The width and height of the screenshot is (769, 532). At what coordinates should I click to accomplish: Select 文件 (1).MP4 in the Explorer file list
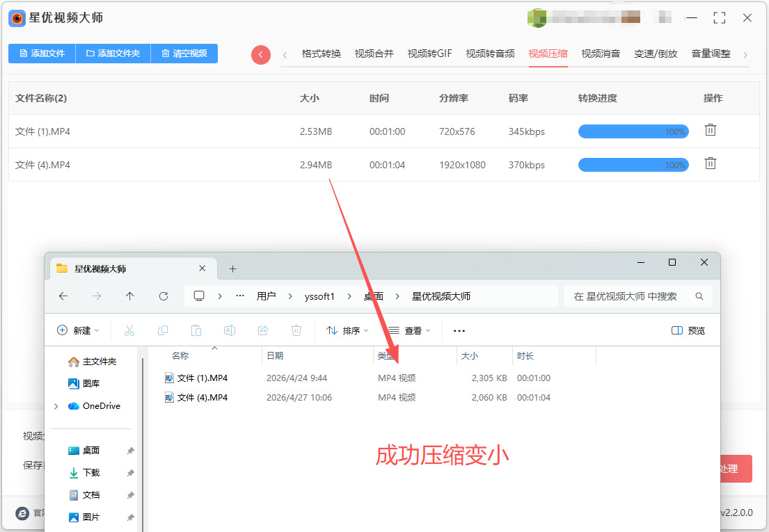[202, 378]
